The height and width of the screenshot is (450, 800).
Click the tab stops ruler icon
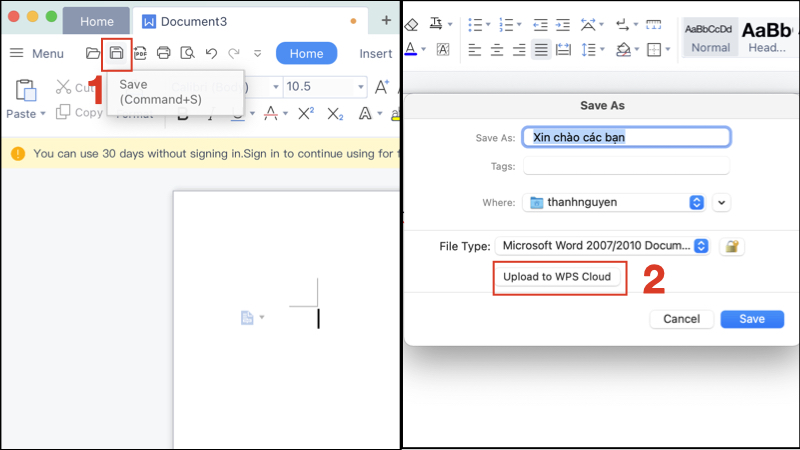point(654,24)
